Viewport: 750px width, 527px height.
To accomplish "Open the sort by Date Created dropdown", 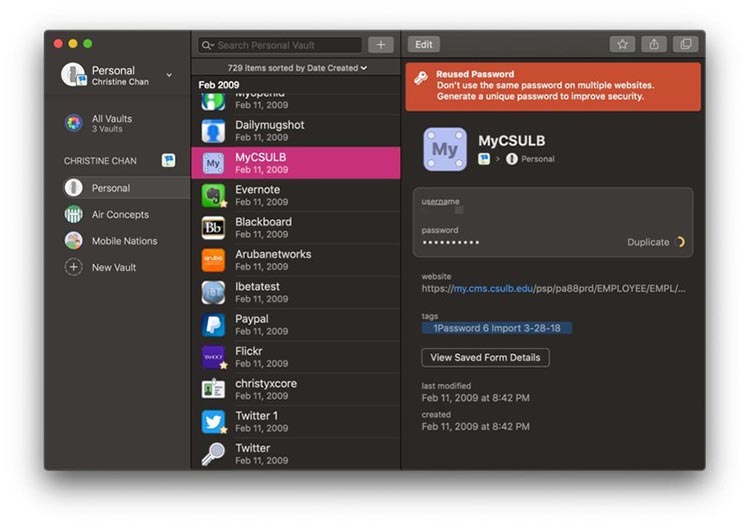I will [297, 68].
